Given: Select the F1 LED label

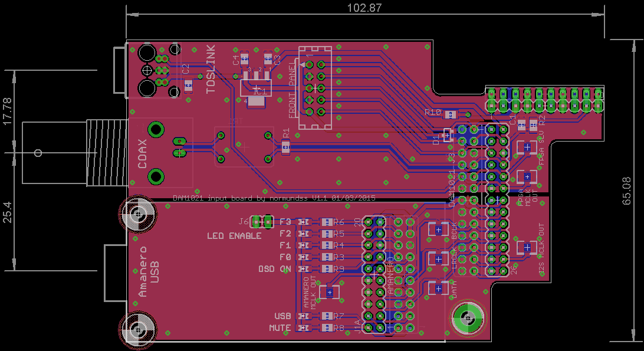Looking at the screenshot, I should point(285,245).
